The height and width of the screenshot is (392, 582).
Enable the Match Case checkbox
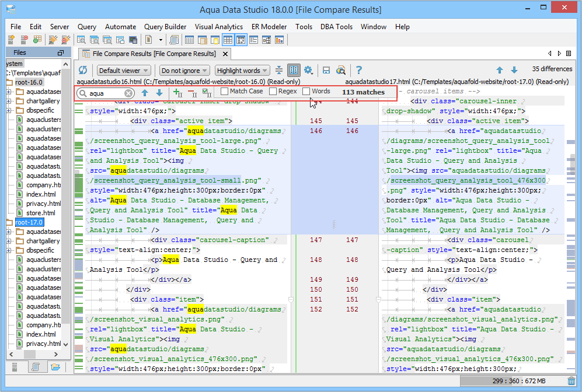pos(225,92)
